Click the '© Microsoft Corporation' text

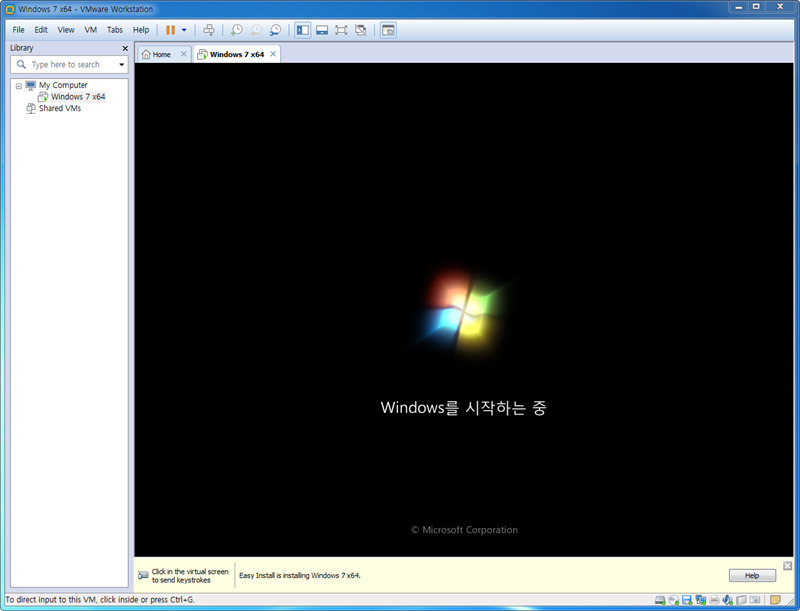click(x=464, y=530)
